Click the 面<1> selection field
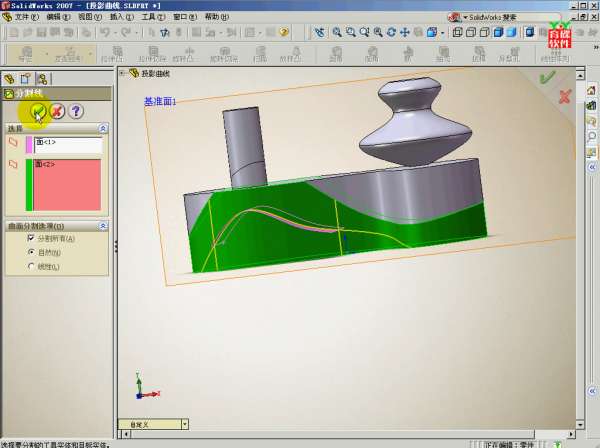The width and height of the screenshot is (600, 448). (67, 145)
